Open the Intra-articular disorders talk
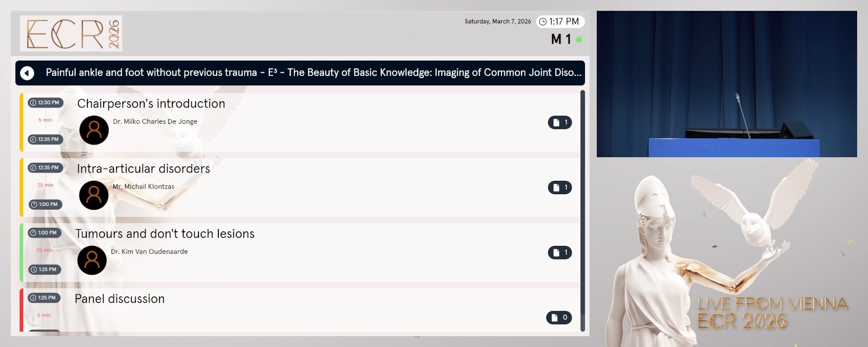 click(143, 169)
